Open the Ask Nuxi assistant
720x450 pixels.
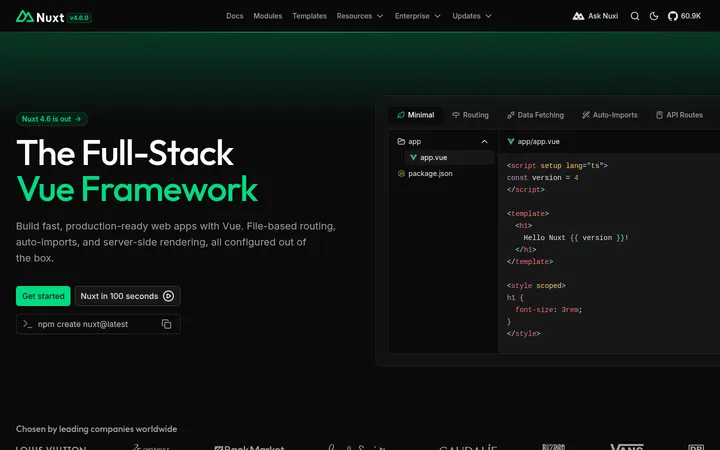[x=595, y=16]
